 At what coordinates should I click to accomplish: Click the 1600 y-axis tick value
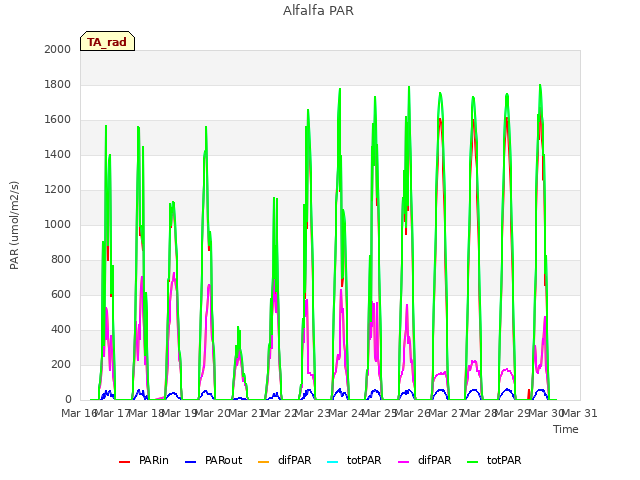58,120
